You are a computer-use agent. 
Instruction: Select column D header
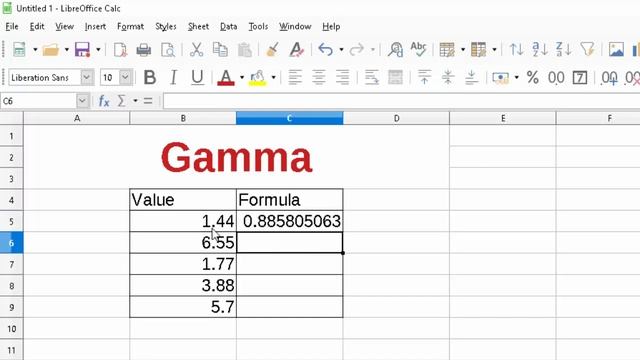pos(396,118)
